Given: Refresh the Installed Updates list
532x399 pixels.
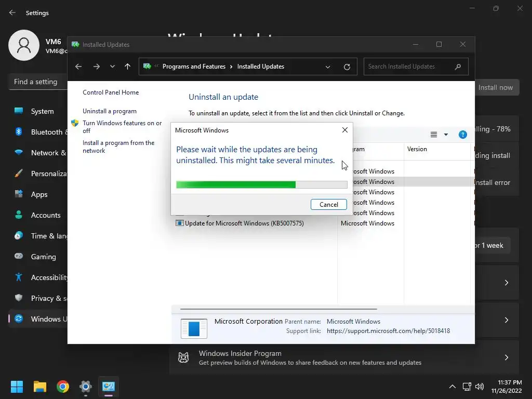Looking at the screenshot, I should (x=347, y=67).
